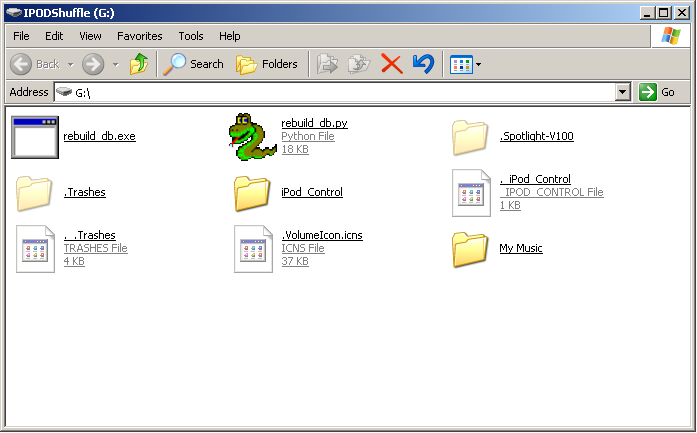Go up one folder level
Viewport: 697px width, 433px height.
tap(139, 64)
